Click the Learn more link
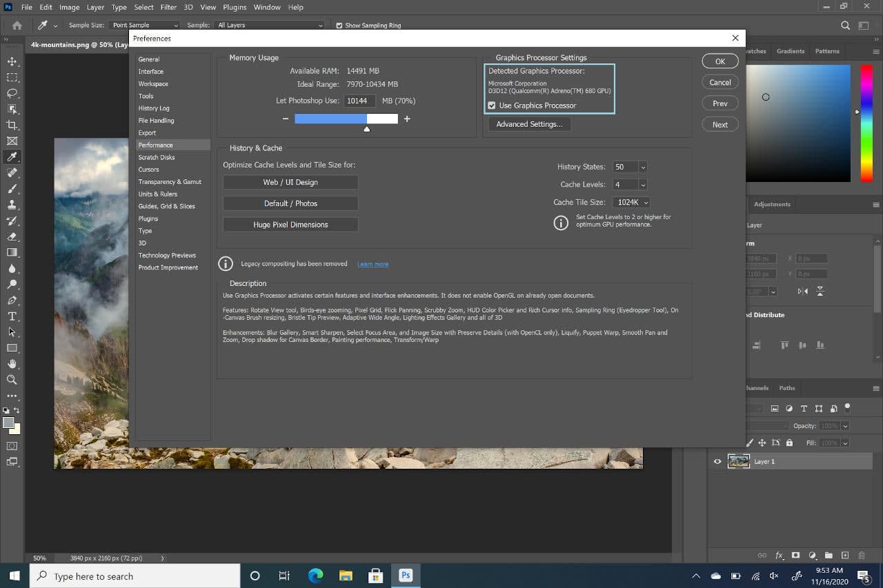883x588 pixels. point(373,263)
